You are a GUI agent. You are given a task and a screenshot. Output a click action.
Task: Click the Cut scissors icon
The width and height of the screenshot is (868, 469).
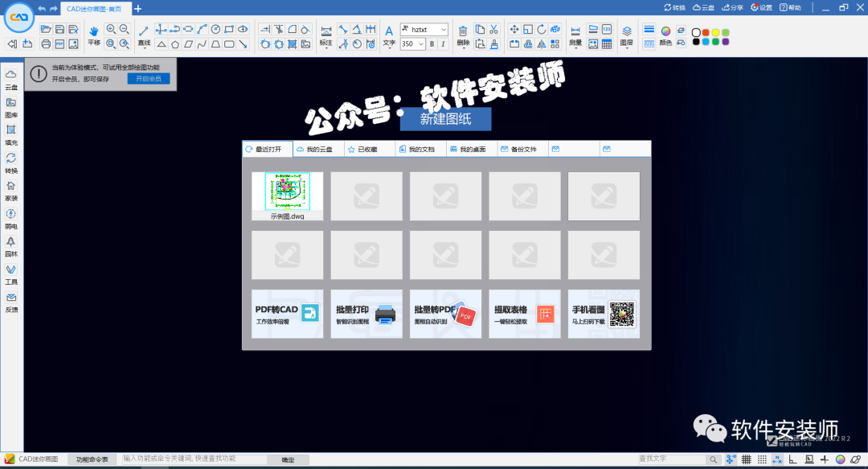493,30
